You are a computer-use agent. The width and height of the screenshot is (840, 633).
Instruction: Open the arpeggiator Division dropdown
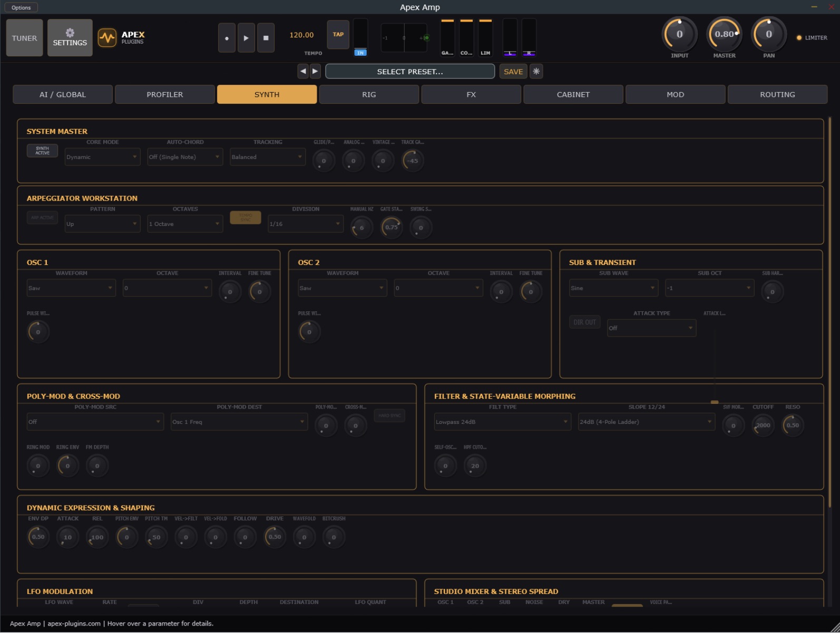(306, 224)
